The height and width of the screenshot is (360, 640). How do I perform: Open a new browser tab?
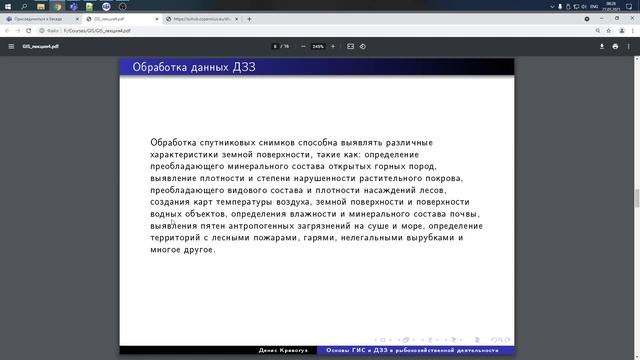(249, 19)
